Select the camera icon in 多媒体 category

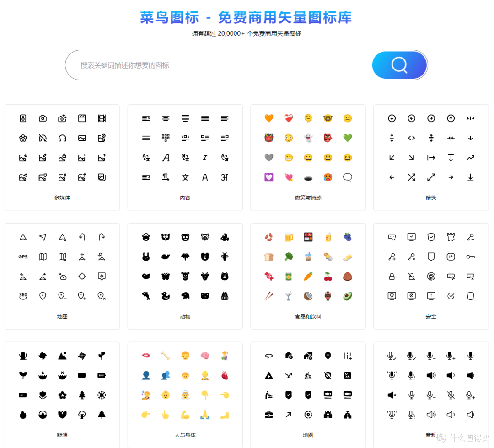(x=43, y=118)
